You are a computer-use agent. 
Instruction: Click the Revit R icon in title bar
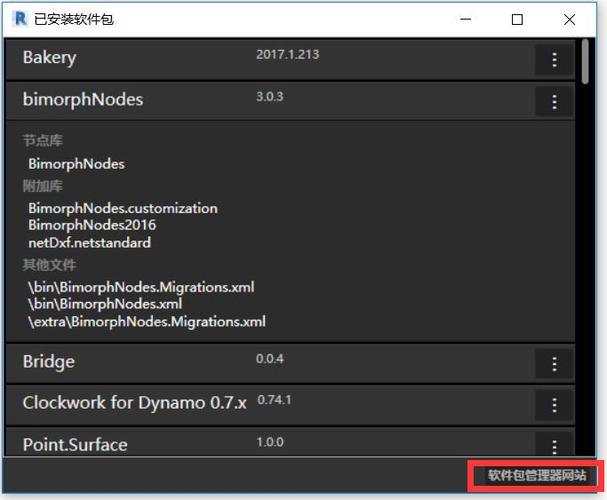pyautogui.click(x=20, y=19)
